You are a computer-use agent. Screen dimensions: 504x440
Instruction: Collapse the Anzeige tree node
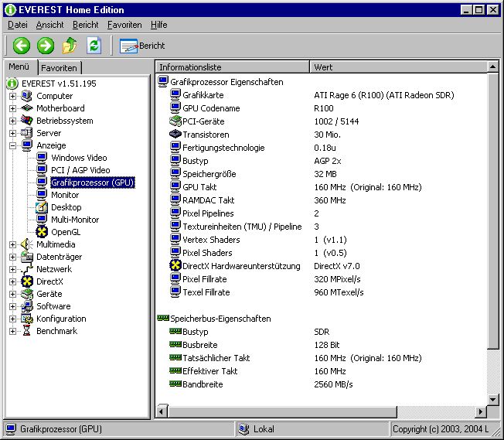(x=12, y=145)
